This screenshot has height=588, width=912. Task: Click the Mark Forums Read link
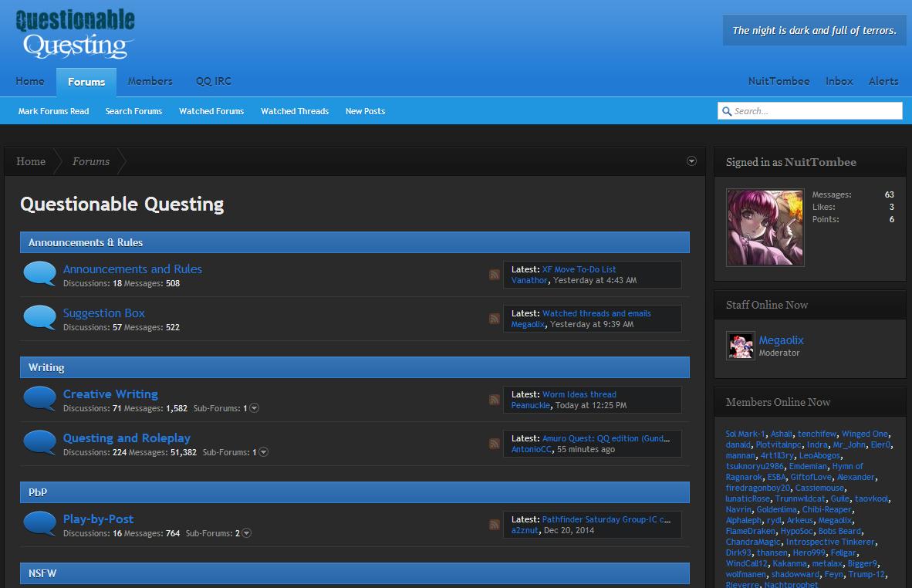click(x=53, y=111)
